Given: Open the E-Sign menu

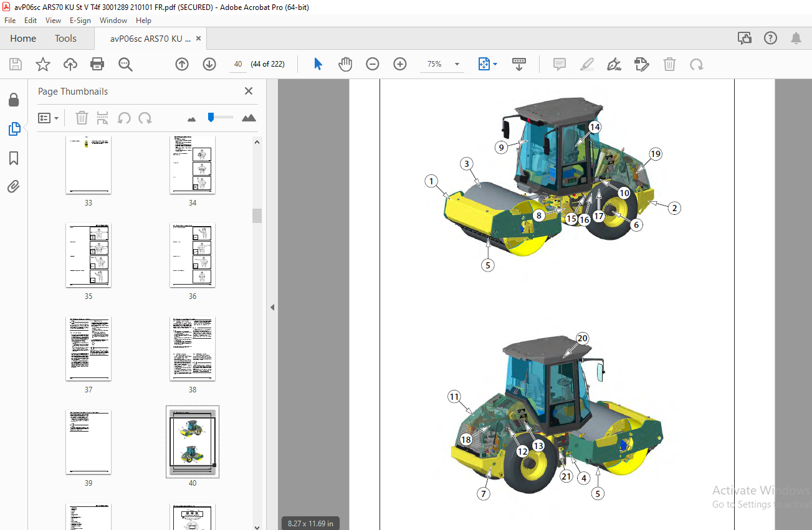Looking at the screenshot, I should click(80, 21).
